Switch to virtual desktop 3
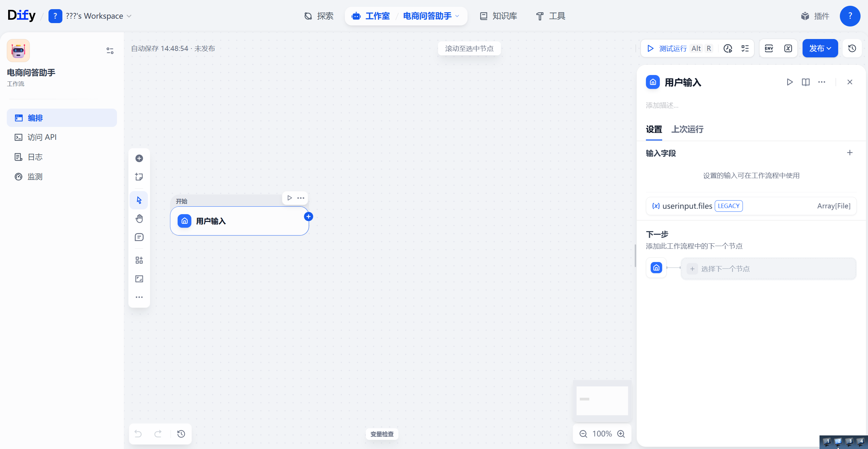Viewport: 868px width, 449px height. click(849, 442)
